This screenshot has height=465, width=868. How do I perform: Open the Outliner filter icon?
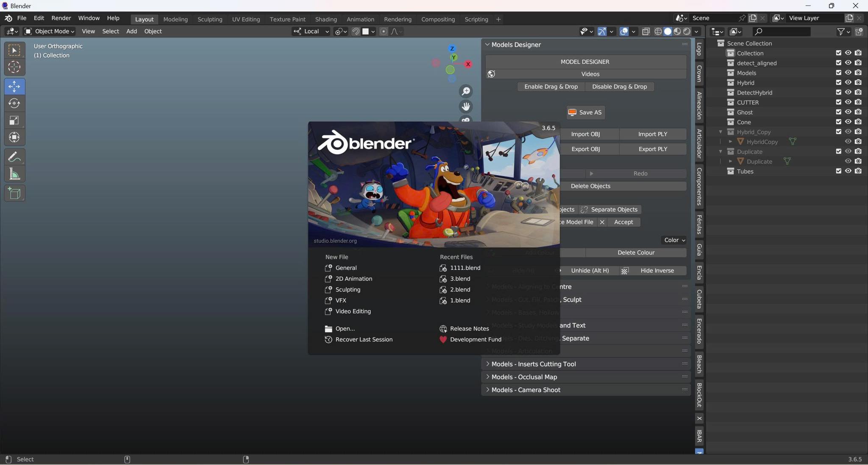(x=841, y=31)
